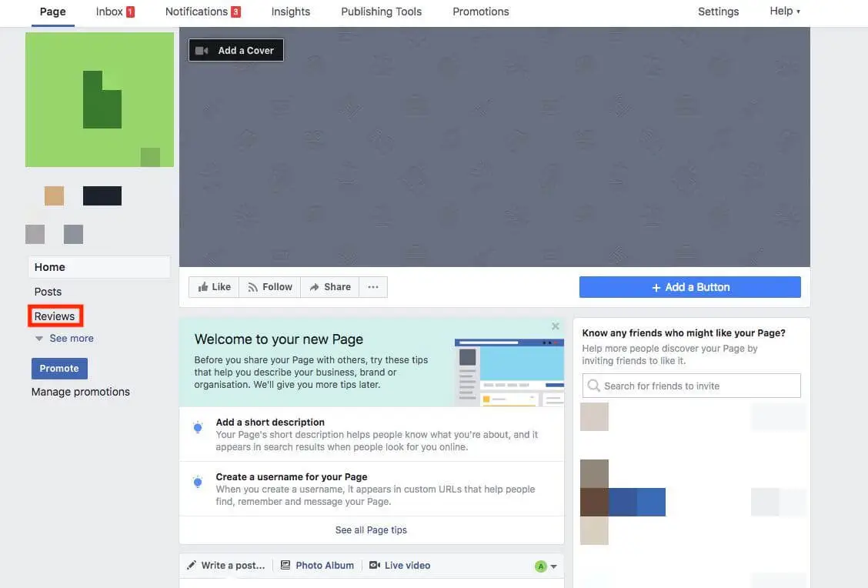Click the pencil icon beside Write a post

tap(192, 566)
